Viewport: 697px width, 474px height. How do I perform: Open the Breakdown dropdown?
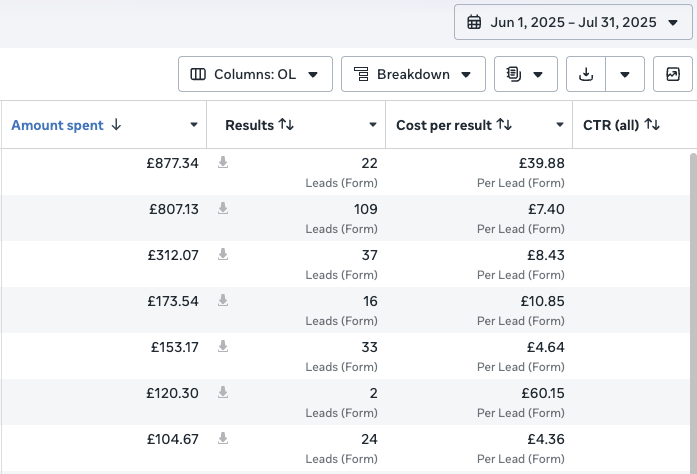(413, 74)
